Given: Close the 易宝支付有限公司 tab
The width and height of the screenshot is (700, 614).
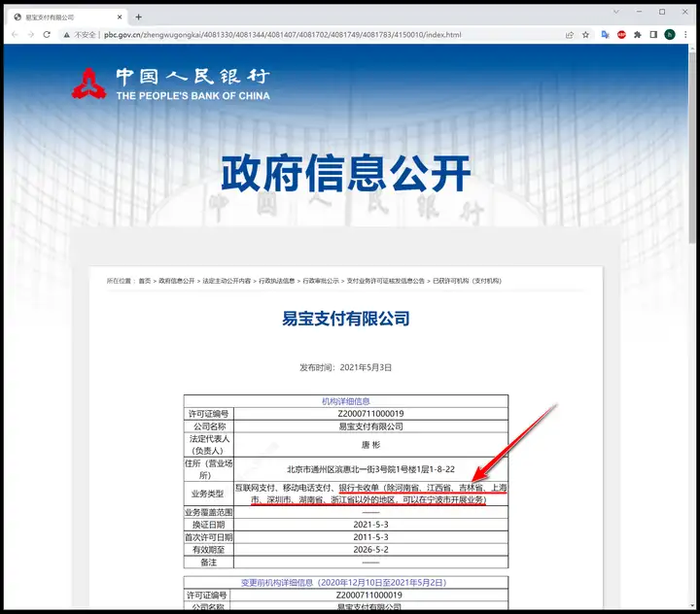Looking at the screenshot, I should (x=120, y=17).
